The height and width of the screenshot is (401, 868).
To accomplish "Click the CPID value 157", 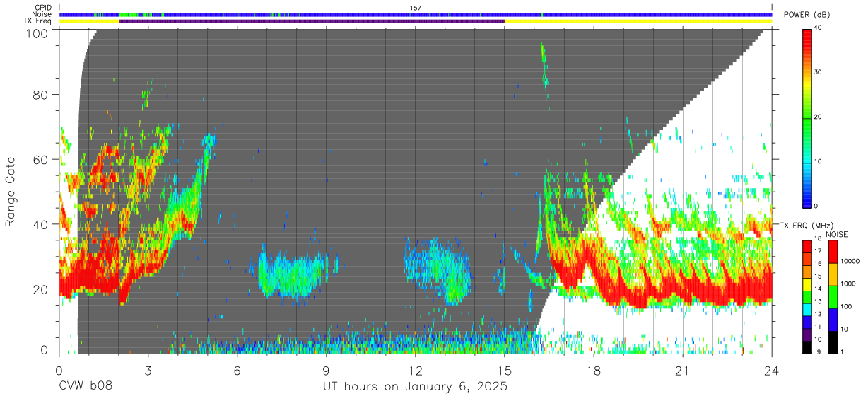I will pos(416,8).
